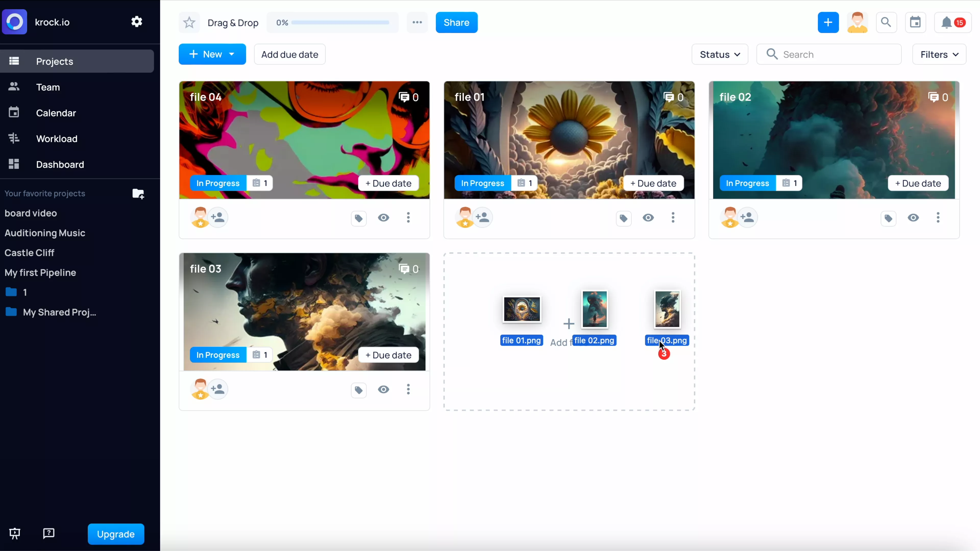Viewport: 980px width, 551px height.
Task: Open the New button dropdown arrow
Action: tap(232, 54)
